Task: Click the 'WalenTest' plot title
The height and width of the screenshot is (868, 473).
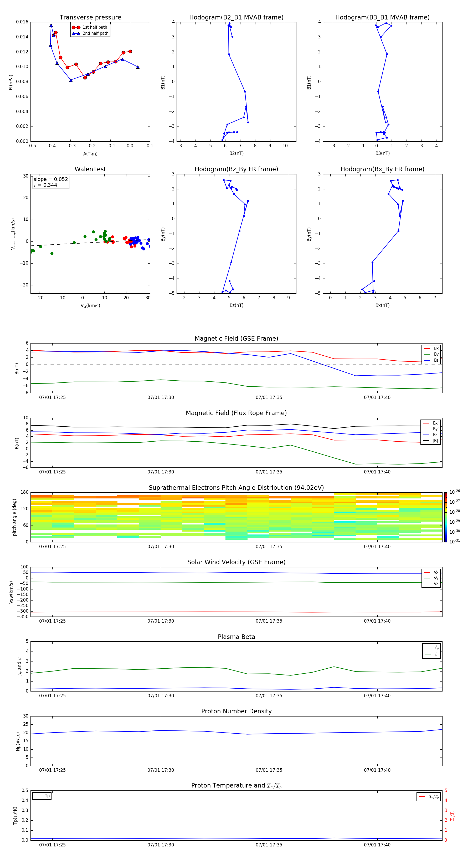Action: 90,169
